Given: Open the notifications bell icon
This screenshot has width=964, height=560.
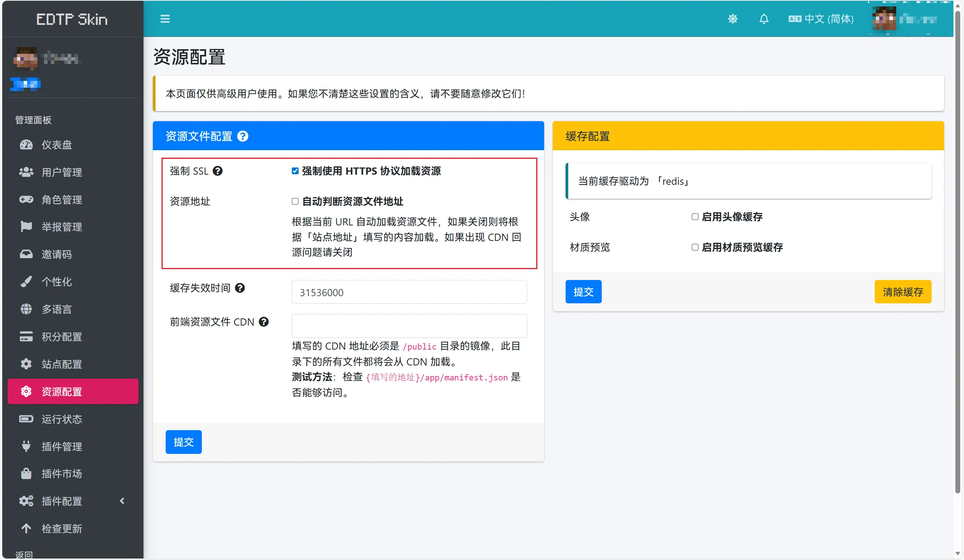Looking at the screenshot, I should tap(764, 19).
